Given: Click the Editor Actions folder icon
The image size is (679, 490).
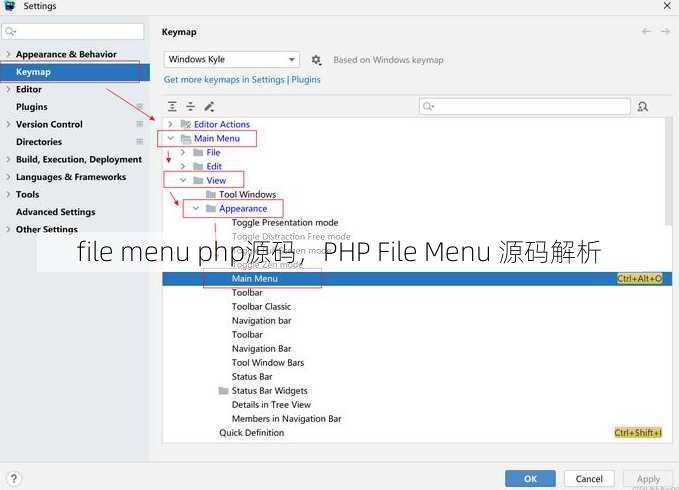Looking at the screenshot, I should [x=186, y=124].
